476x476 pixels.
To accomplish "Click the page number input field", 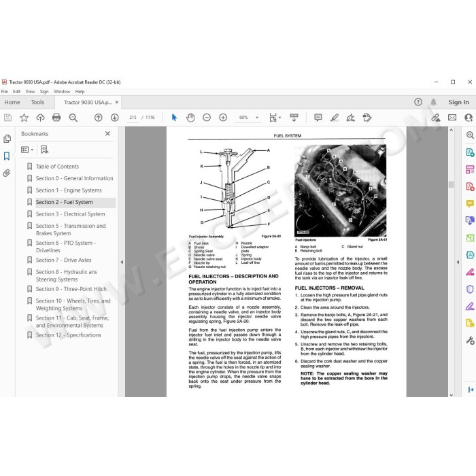I will coord(133,118).
